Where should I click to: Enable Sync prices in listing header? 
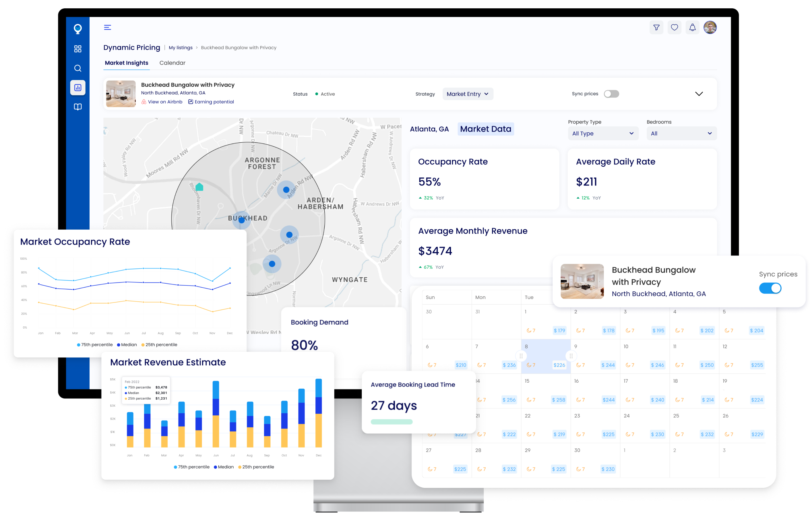(611, 94)
